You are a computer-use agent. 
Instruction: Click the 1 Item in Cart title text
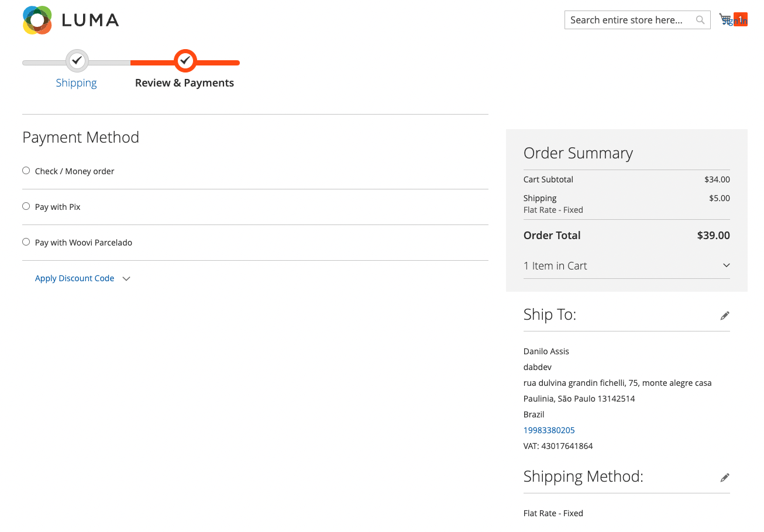(x=555, y=266)
